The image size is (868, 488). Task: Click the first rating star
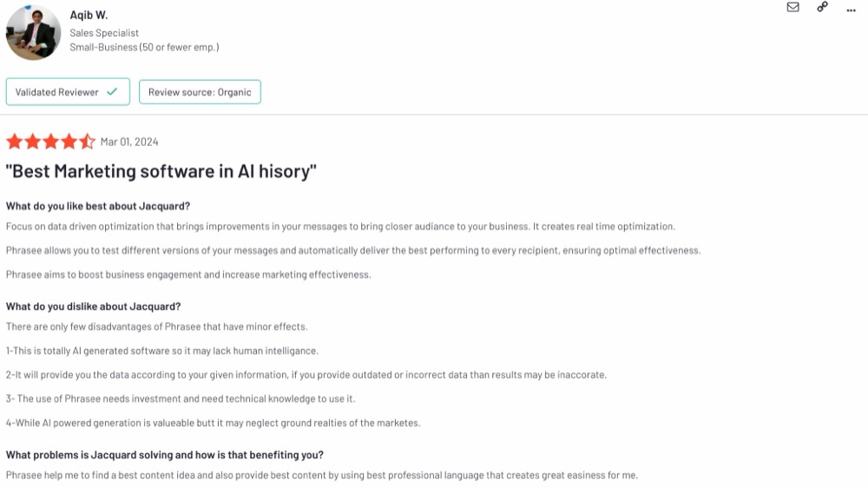pyautogui.click(x=15, y=142)
